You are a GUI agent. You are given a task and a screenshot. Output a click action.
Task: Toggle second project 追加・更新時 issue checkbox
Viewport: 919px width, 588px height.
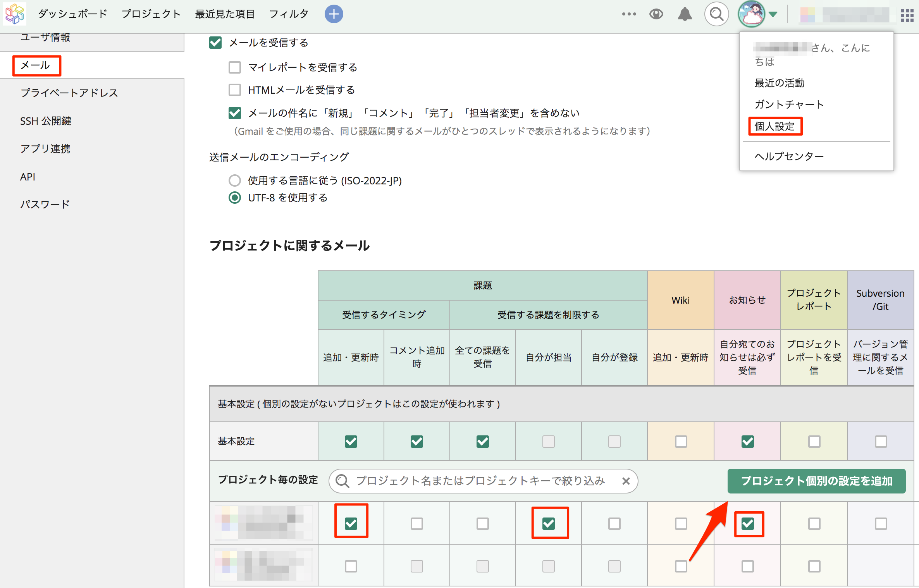351,566
